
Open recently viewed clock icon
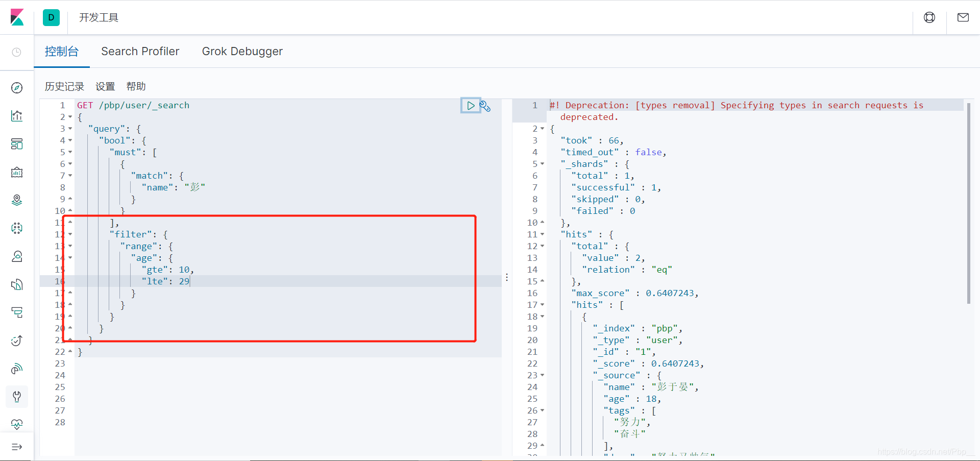click(x=17, y=52)
